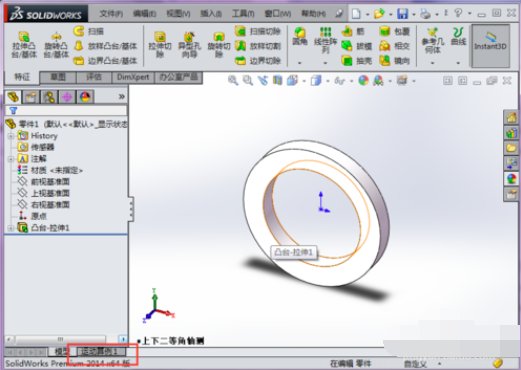Select the Revolved Boss/Base (旋转凸台/基体) tool

point(56,45)
